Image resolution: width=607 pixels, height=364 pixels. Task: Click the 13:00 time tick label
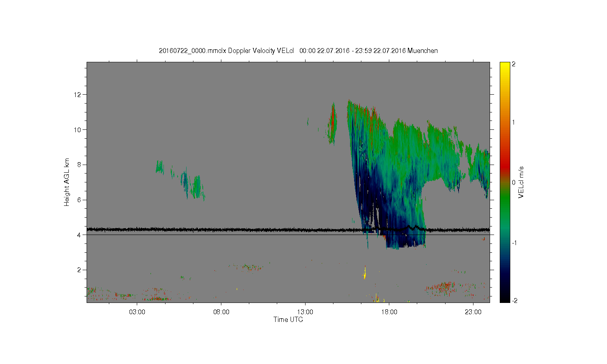[305, 312]
